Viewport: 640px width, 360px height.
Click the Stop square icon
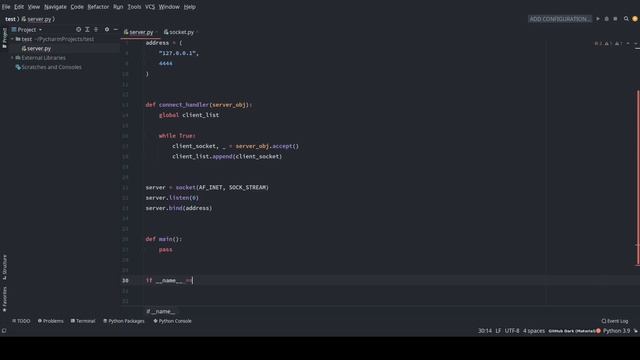pyautogui.click(x=616, y=19)
